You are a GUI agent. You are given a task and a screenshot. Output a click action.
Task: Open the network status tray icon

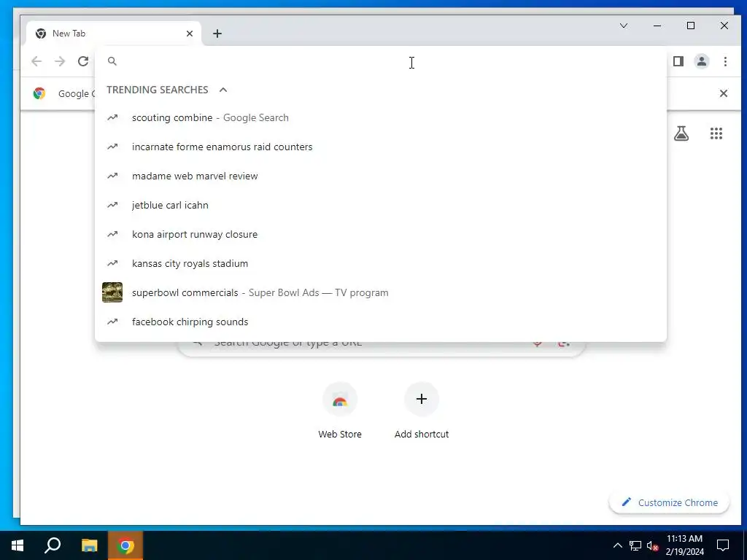tap(635, 545)
